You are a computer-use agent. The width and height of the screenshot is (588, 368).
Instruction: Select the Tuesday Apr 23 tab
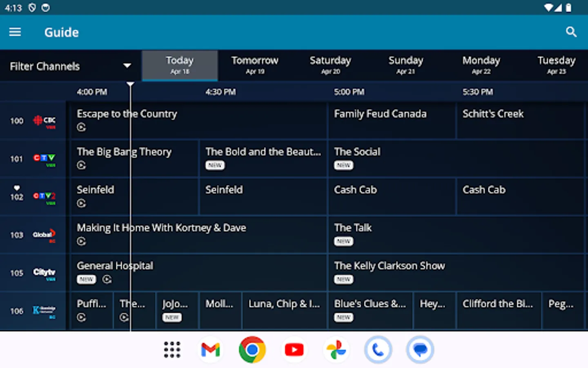coord(557,65)
